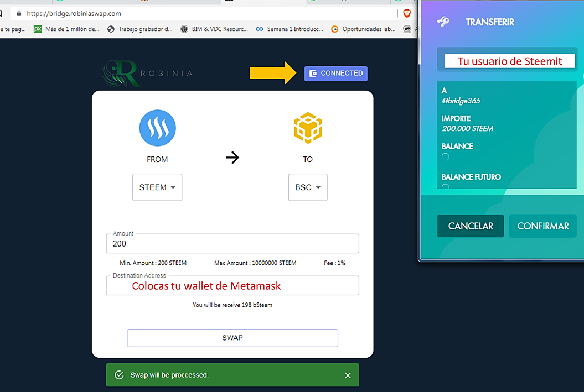This screenshot has height=392, width=584.
Task: Click the green check icon in notification
Action: point(119,375)
